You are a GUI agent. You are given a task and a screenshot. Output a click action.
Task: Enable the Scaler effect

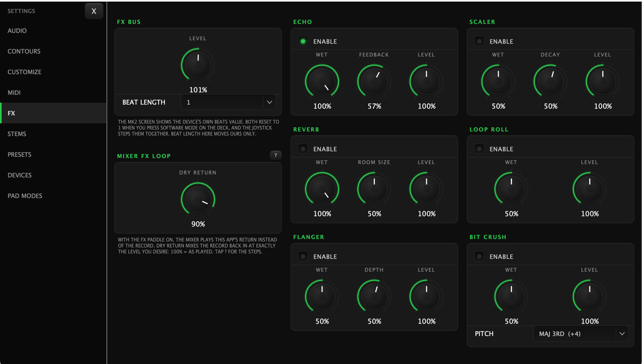(479, 41)
